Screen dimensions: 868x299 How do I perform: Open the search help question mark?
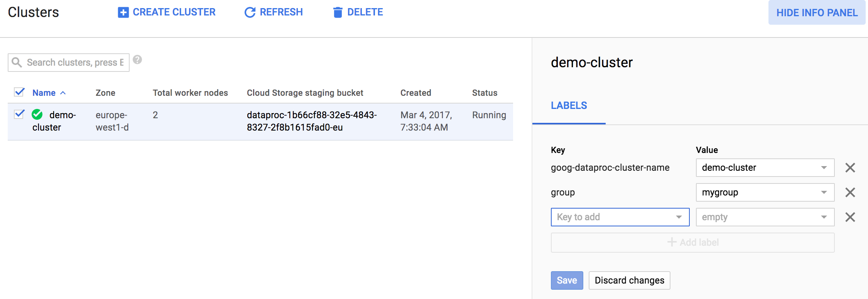pos(137,60)
